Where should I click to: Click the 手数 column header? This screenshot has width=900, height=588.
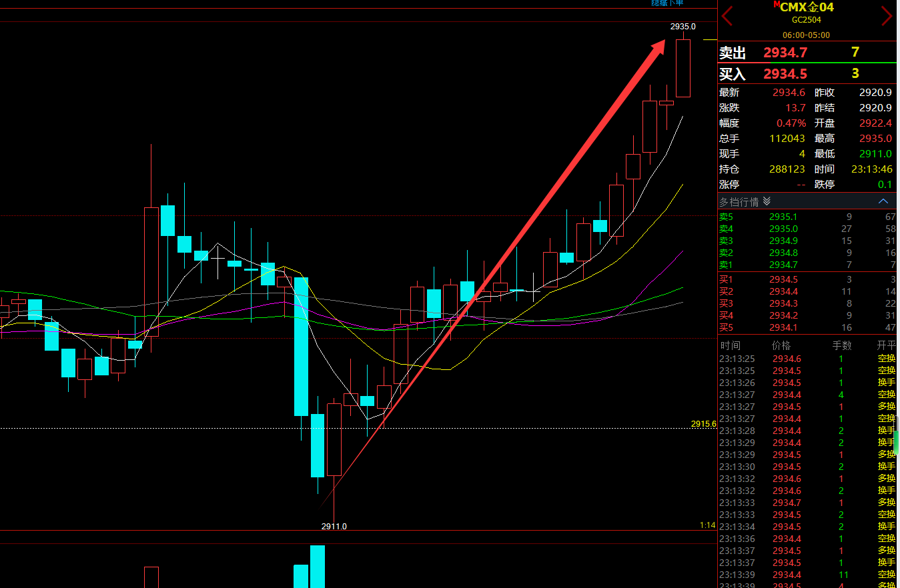(x=842, y=345)
